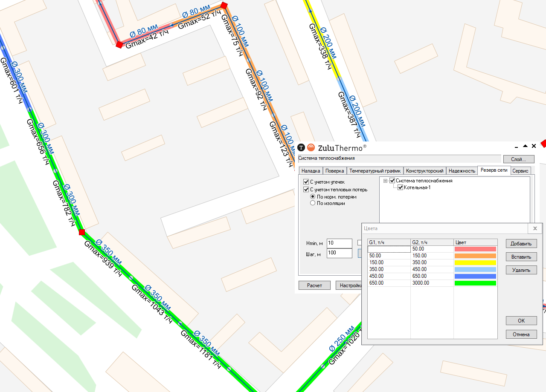The height and width of the screenshot is (392, 546).
Task: Click the black T icon in ZuluThermo header
Action: coord(301,148)
